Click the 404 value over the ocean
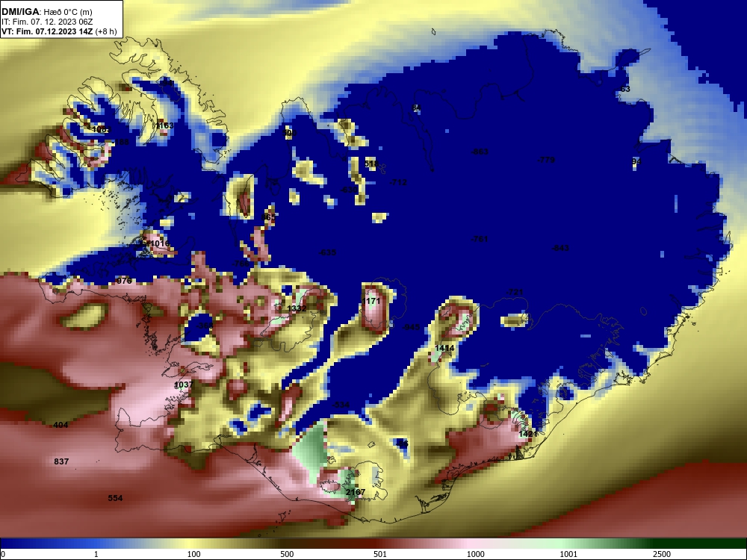 (x=61, y=425)
